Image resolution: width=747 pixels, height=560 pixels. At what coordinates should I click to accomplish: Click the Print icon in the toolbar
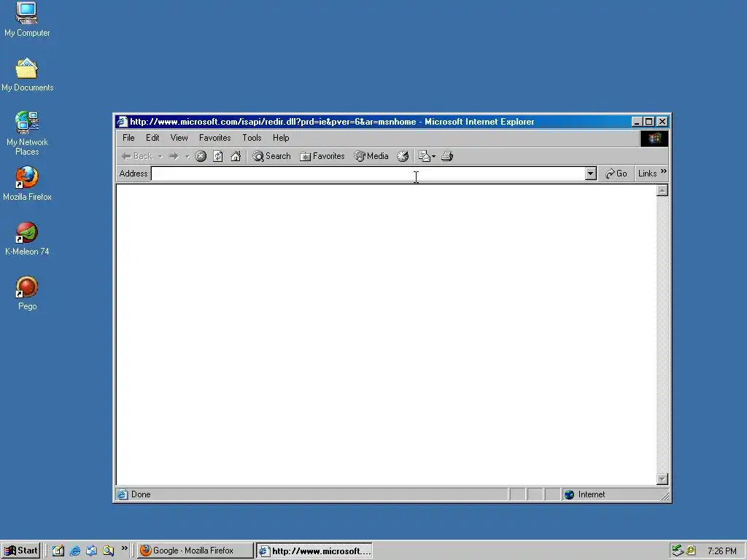coord(447,156)
